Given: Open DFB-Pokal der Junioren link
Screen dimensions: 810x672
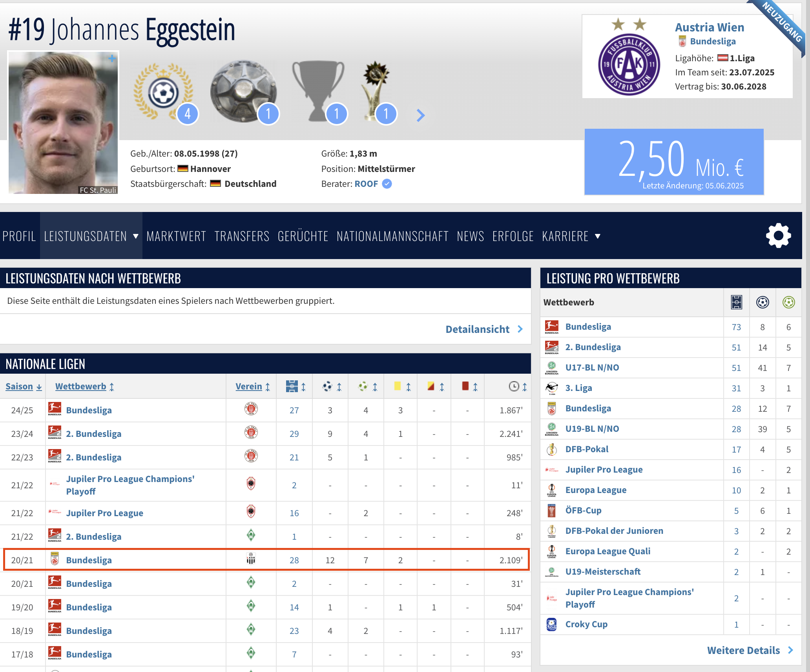Looking at the screenshot, I should pos(614,531).
